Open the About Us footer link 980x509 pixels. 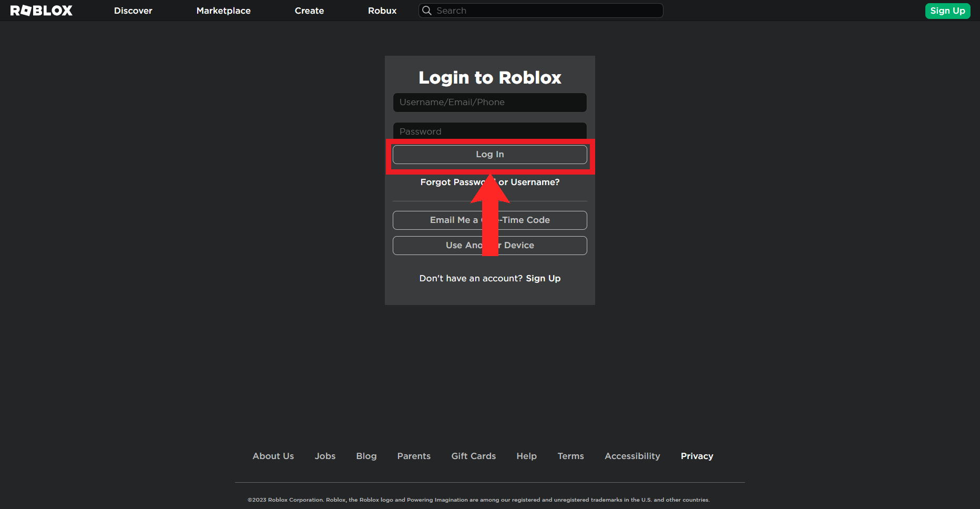[273, 456]
